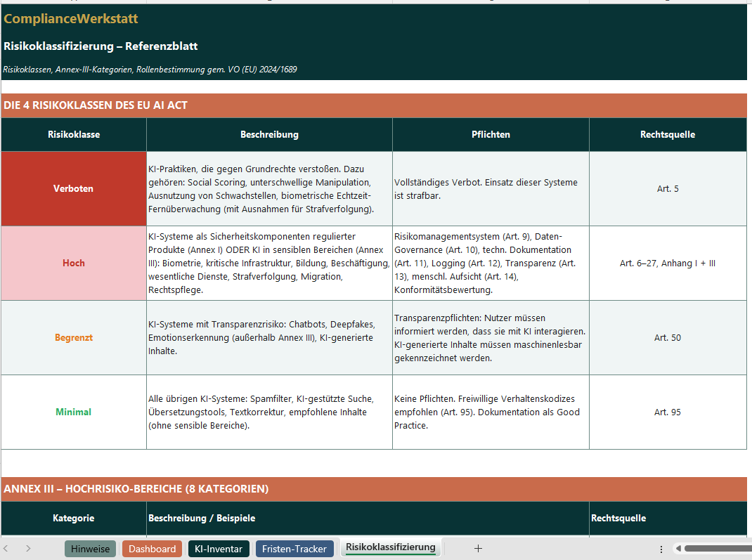Select the red Verboten risk class cell
This screenshot has width=752, height=560.
coord(74,188)
